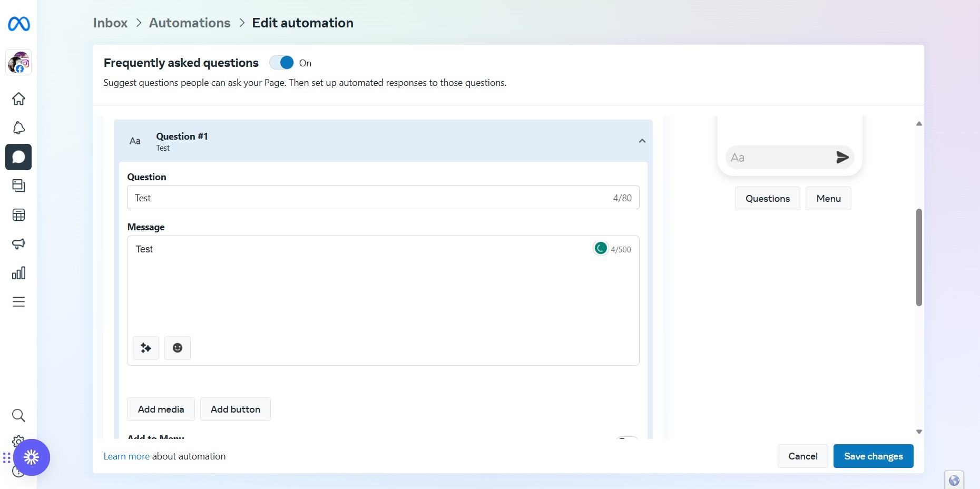The width and height of the screenshot is (980, 489).
Task: Open the Ads megaphone icon
Action: (18, 244)
